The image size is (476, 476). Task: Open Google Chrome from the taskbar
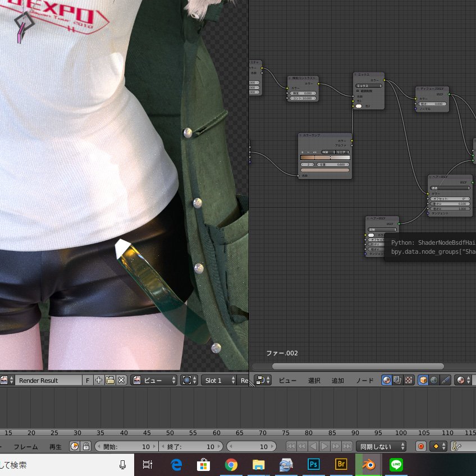pyautogui.click(x=231, y=464)
